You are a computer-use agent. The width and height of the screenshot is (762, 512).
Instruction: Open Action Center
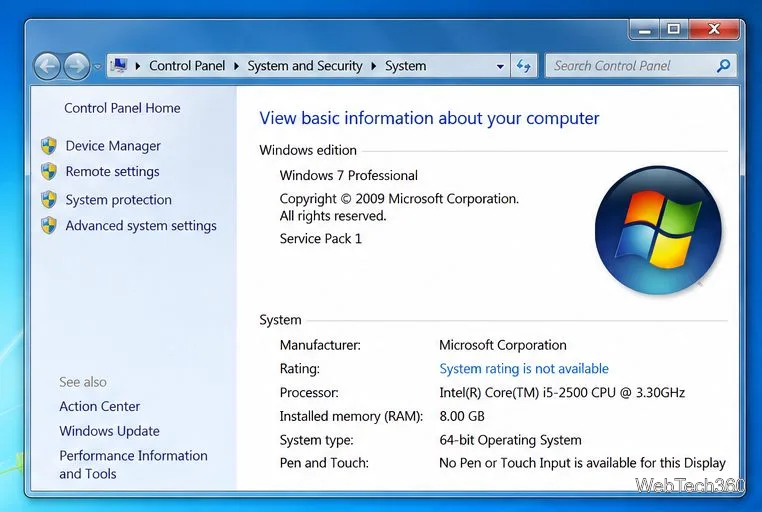click(100, 406)
